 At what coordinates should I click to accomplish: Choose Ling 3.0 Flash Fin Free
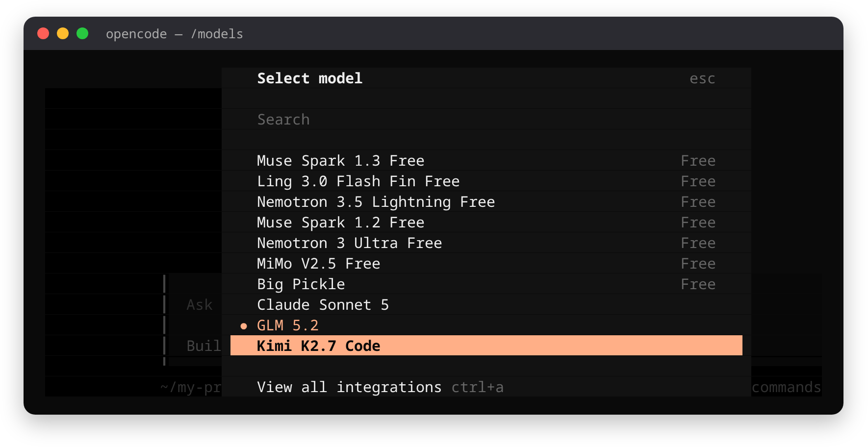tap(486, 181)
